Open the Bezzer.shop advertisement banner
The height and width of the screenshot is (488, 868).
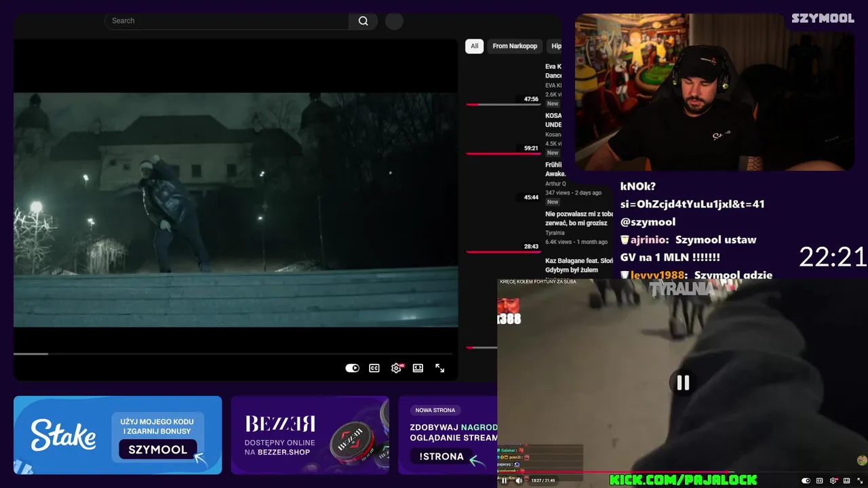pos(310,435)
